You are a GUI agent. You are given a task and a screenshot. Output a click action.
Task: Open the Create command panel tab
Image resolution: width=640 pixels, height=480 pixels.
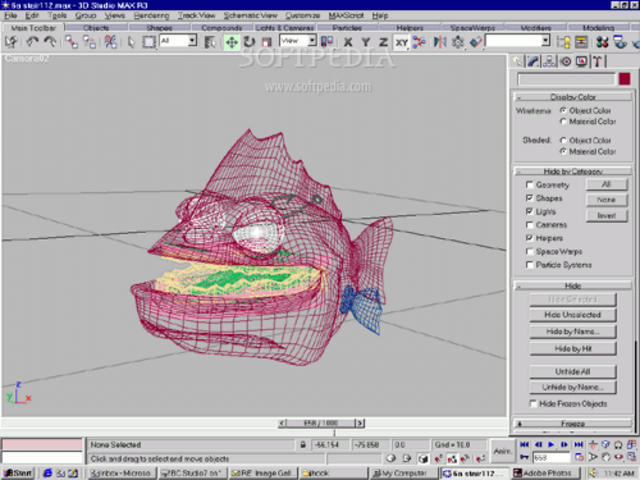(517, 62)
